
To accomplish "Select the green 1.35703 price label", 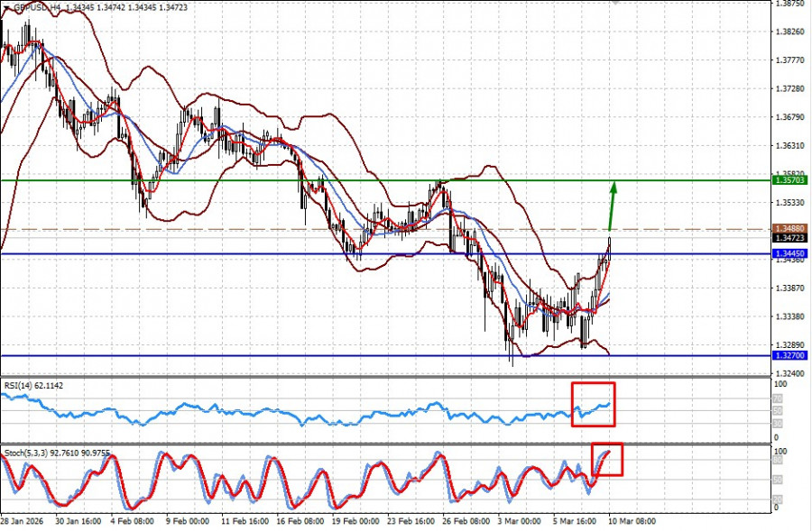I will pos(789,180).
